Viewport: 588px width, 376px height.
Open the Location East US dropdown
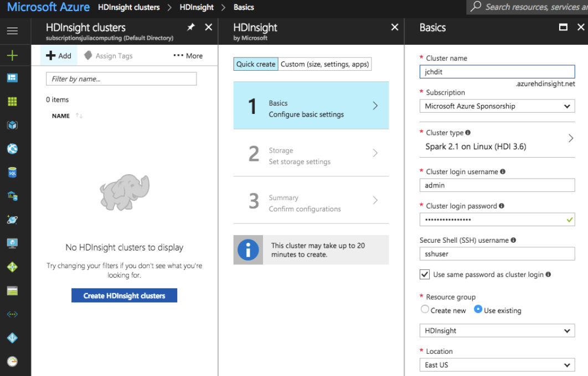pos(497,365)
